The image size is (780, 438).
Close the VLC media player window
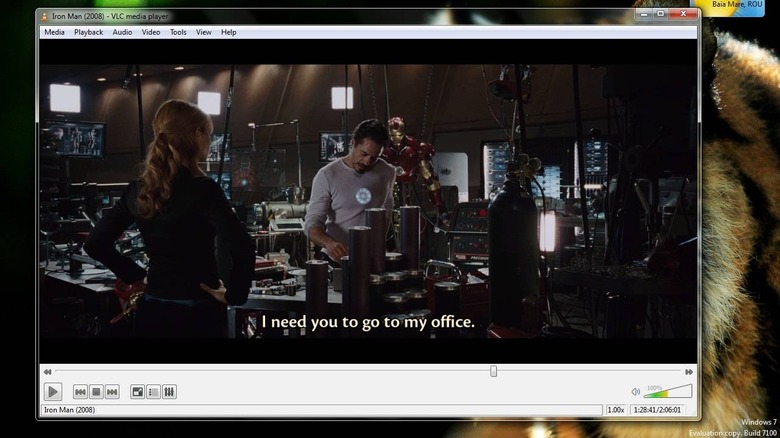(x=683, y=14)
